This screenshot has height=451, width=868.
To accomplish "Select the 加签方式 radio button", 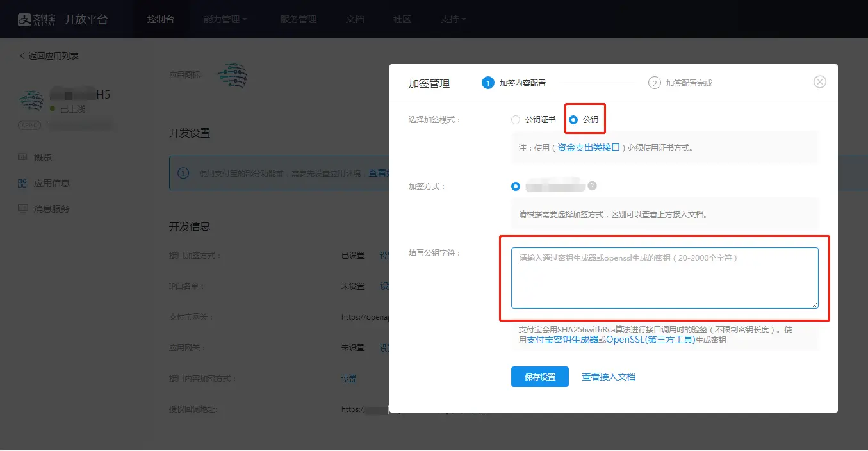I will [516, 186].
